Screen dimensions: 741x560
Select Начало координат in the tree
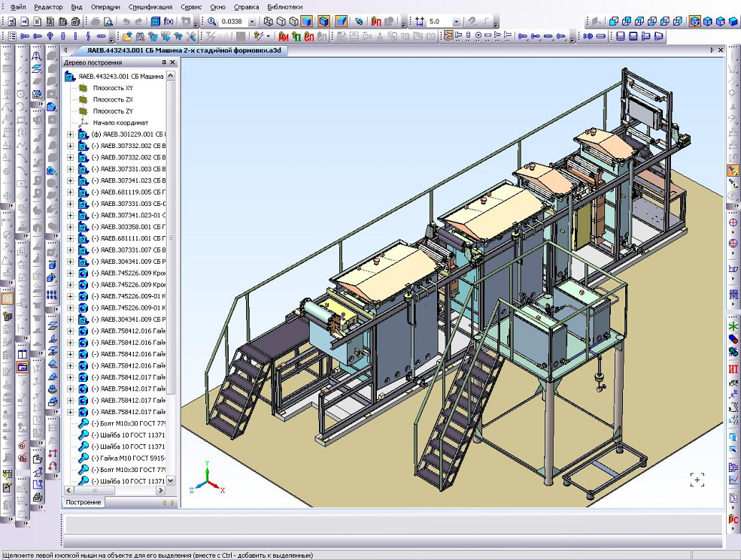(x=120, y=123)
